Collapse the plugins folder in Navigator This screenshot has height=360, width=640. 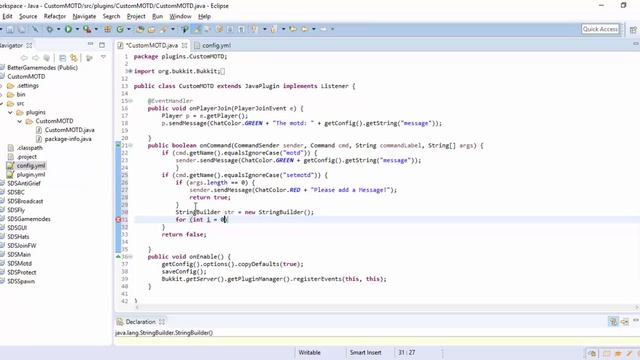[11, 112]
